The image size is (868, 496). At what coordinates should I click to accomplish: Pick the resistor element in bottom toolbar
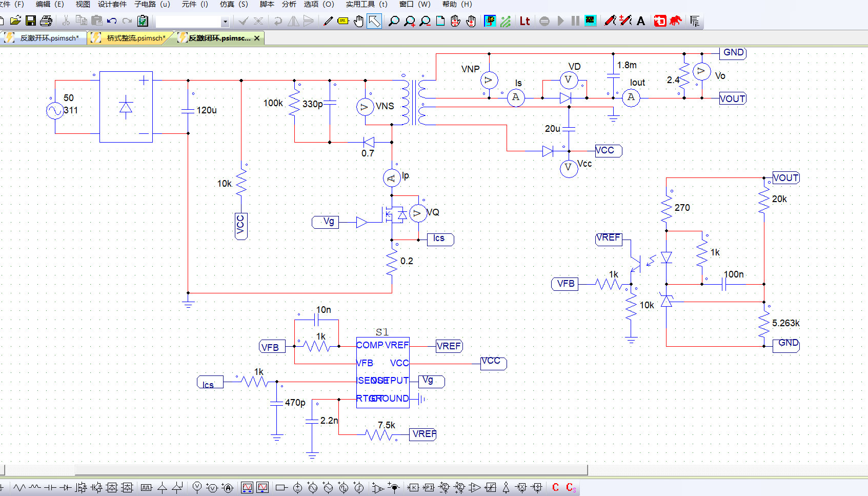19,487
